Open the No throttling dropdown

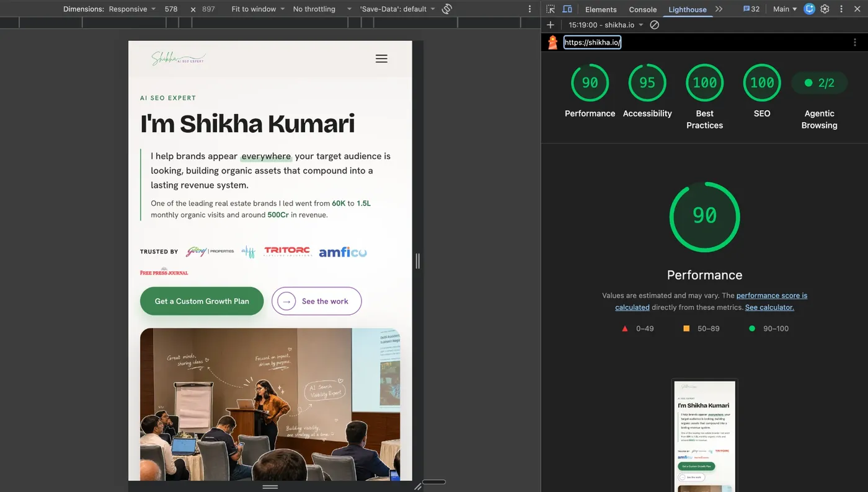click(322, 9)
